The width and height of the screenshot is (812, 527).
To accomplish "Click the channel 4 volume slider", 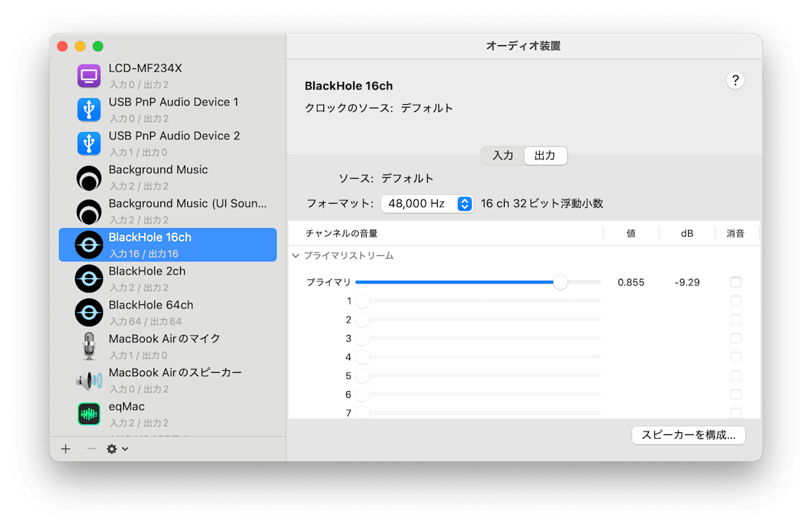I will pyautogui.click(x=478, y=357).
